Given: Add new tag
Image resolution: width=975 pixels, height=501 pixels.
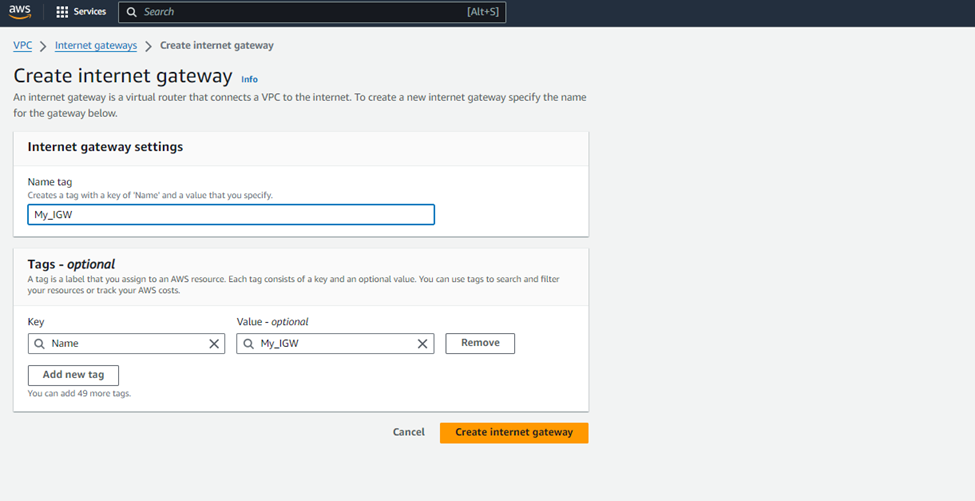Looking at the screenshot, I should [x=73, y=375].
